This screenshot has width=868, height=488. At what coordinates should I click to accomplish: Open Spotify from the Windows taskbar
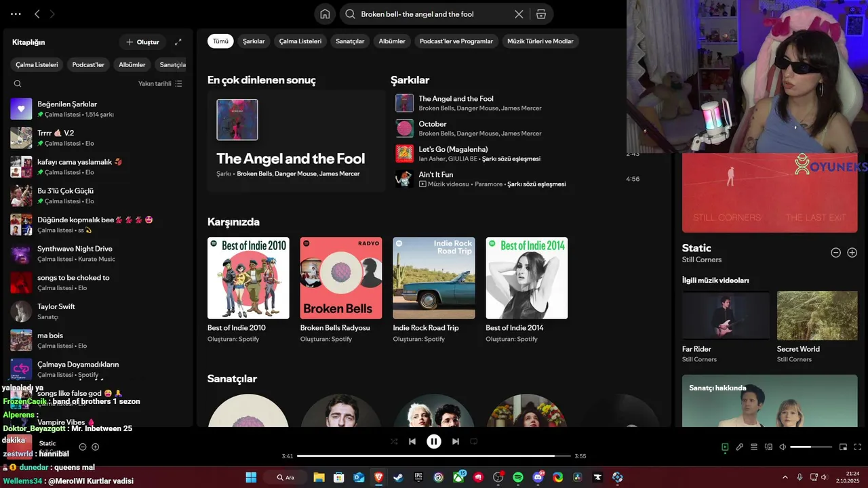point(518,477)
